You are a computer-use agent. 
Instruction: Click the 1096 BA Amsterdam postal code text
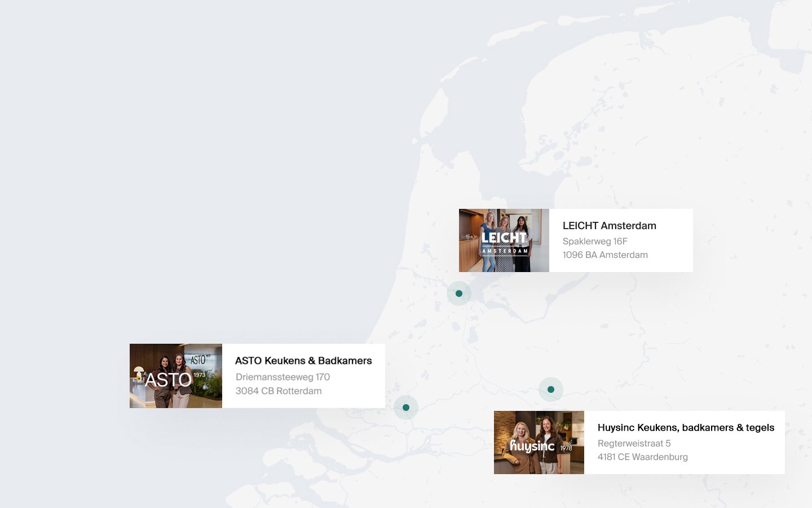coord(605,255)
